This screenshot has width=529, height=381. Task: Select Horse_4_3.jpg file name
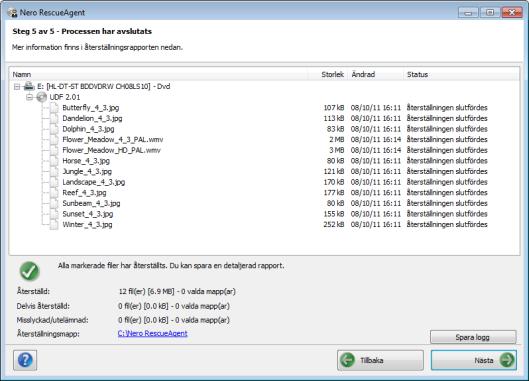click(86, 161)
